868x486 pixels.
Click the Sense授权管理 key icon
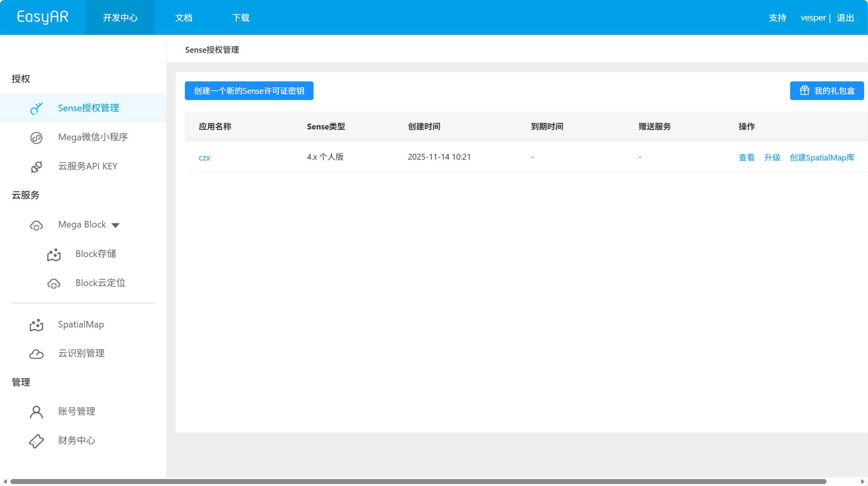click(36, 109)
